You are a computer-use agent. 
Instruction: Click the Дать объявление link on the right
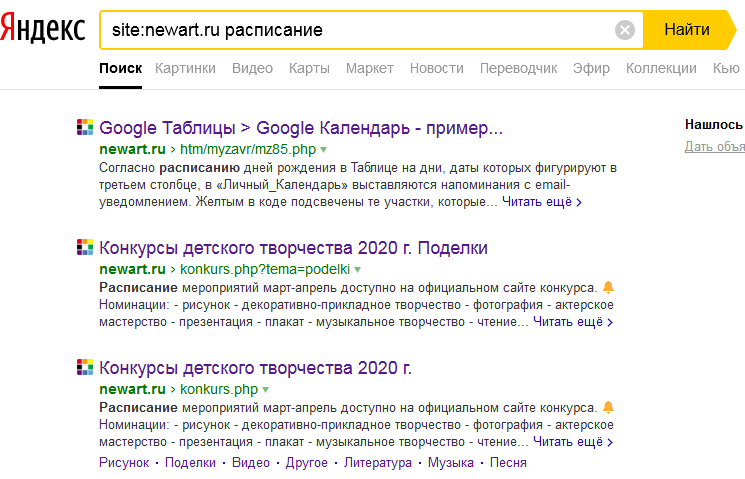tap(715, 146)
